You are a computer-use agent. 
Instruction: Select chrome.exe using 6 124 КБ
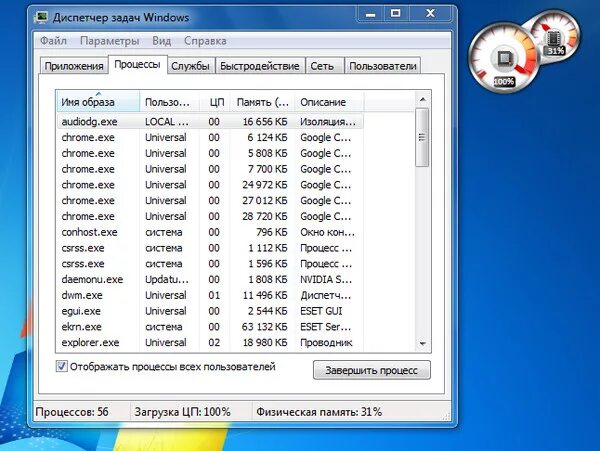pos(210,137)
